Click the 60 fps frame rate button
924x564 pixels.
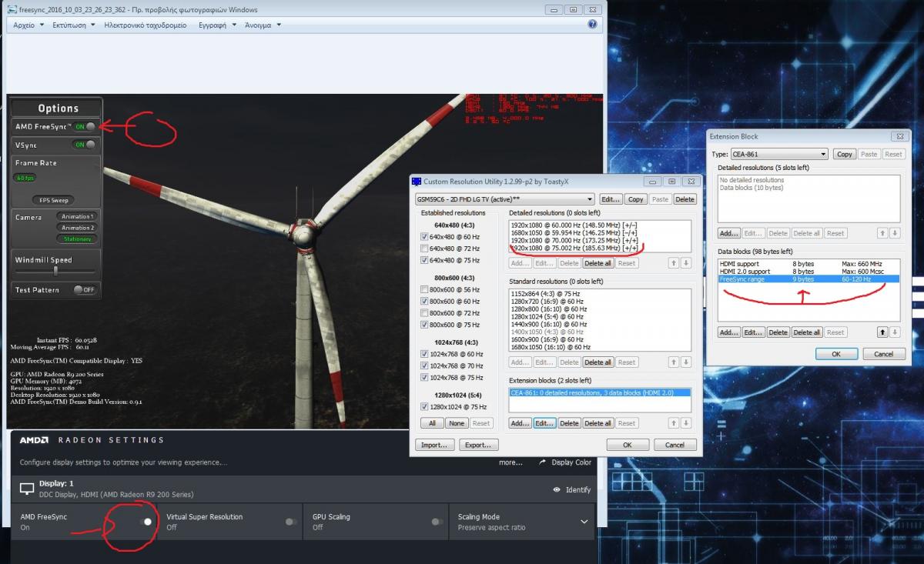(x=25, y=178)
